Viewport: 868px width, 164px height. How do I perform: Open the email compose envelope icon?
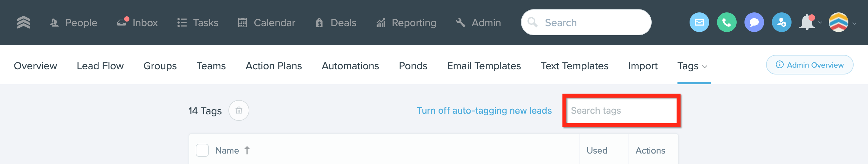[x=699, y=23]
